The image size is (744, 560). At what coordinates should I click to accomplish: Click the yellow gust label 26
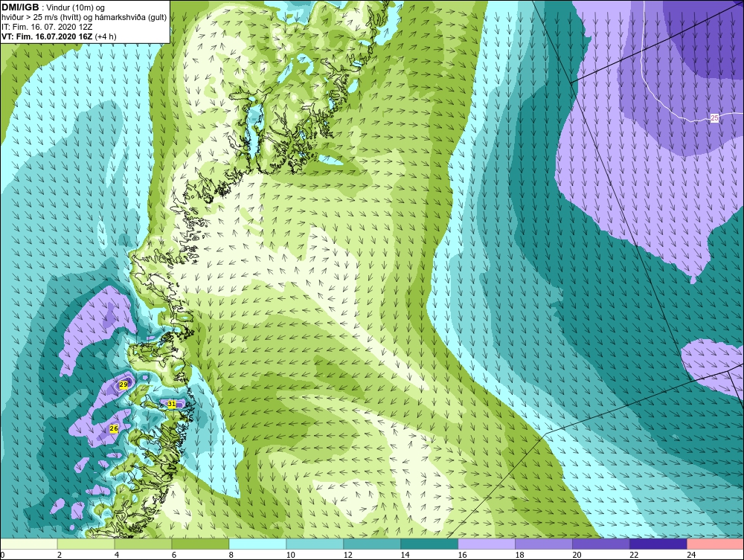coord(114,428)
